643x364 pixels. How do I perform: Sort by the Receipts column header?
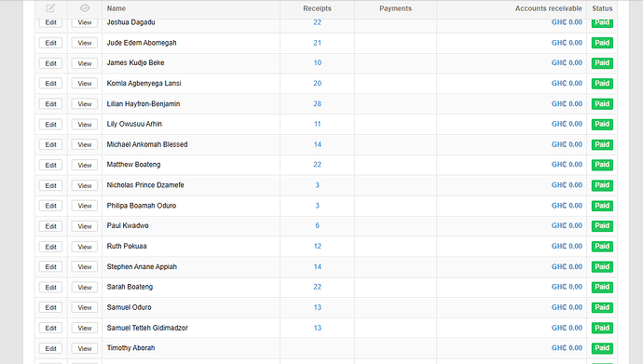[x=317, y=8]
